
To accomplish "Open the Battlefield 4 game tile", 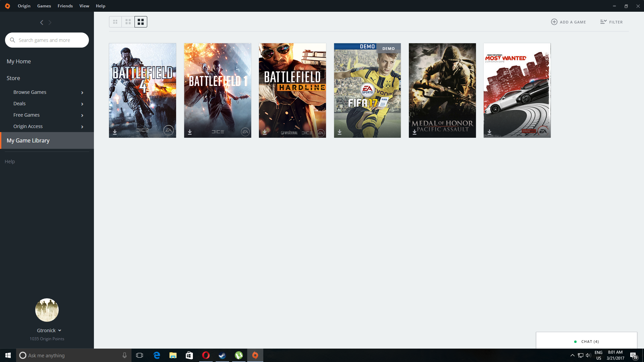I will (x=143, y=90).
